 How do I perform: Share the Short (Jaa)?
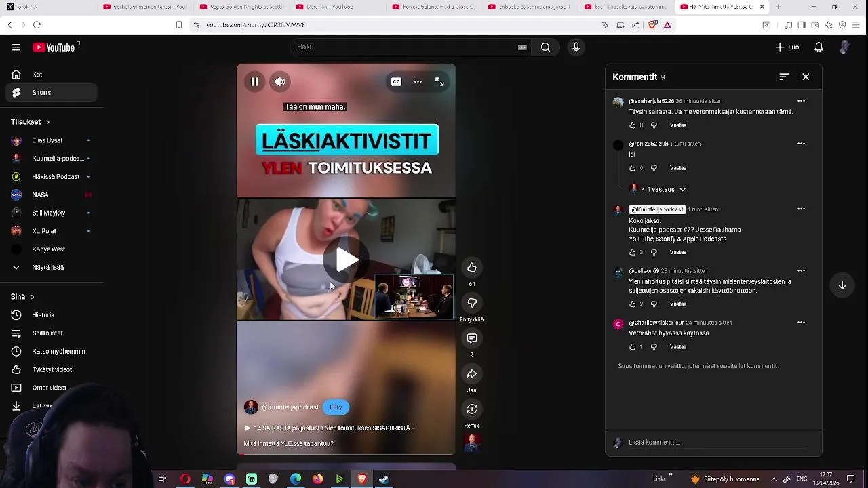(472, 374)
